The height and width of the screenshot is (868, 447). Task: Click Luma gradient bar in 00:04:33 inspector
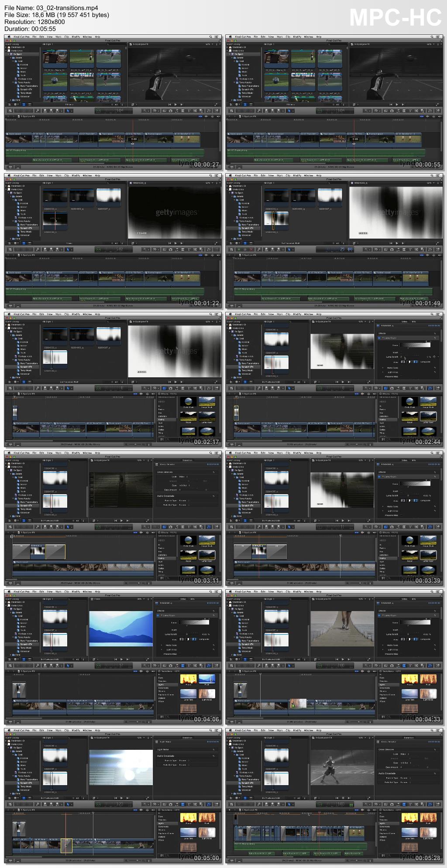point(415,622)
